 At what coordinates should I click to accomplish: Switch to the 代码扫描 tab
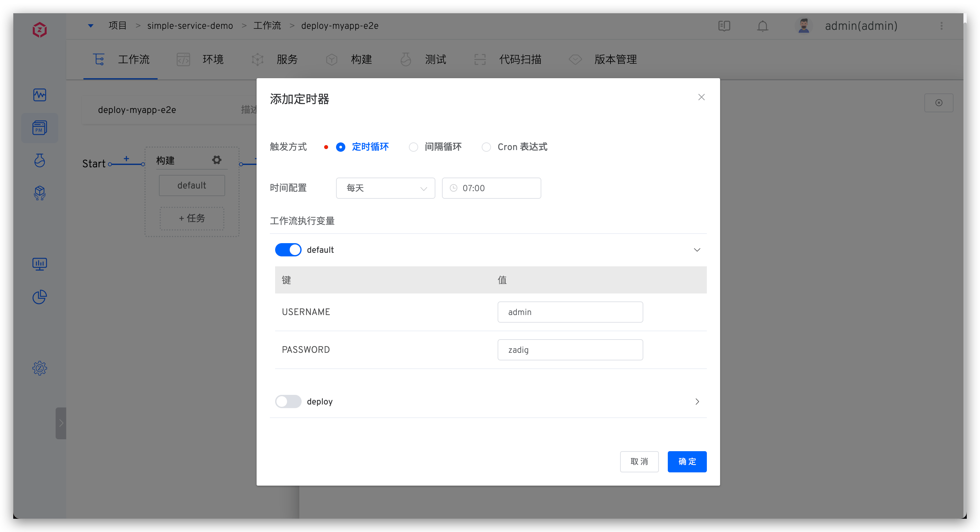[x=520, y=59]
